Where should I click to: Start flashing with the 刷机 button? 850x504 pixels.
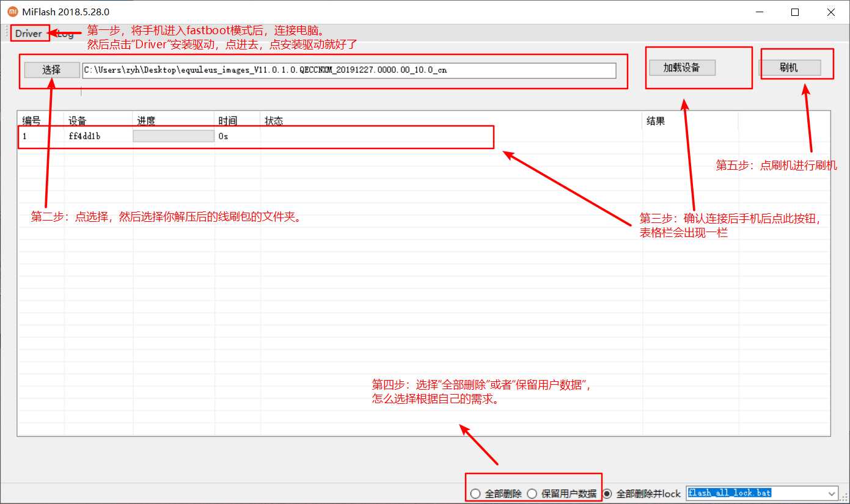pos(789,67)
